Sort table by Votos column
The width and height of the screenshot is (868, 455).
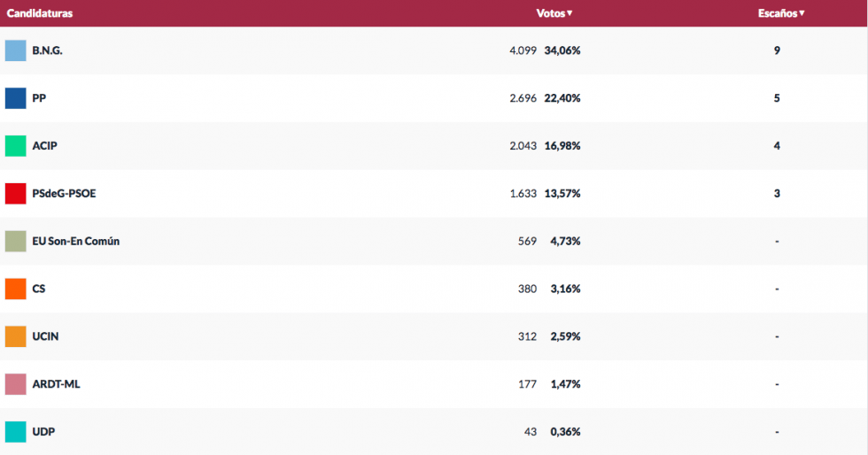[x=554, y=13]
